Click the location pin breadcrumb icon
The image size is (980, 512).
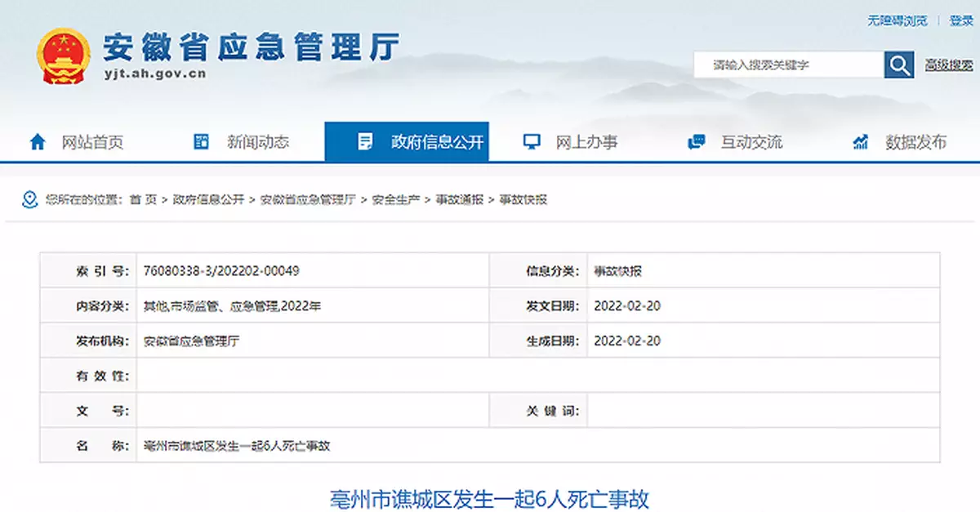29,199
